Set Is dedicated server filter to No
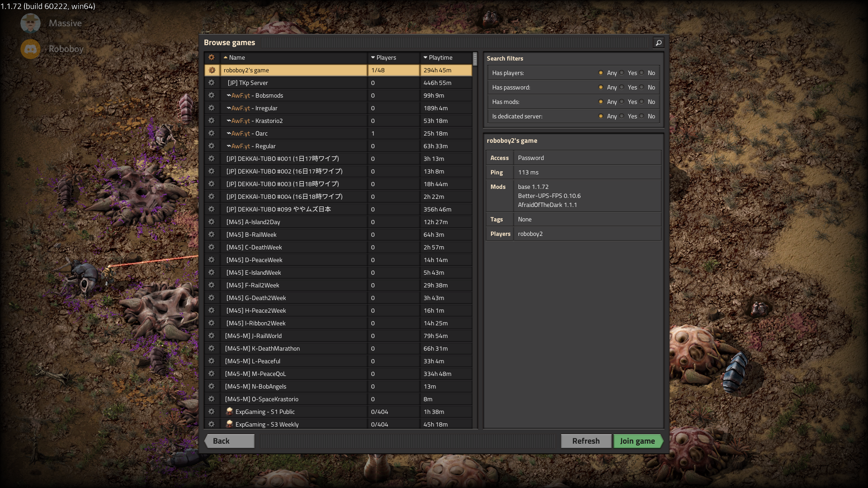Image resolution: width=868 pixels, height=488 pixels. (642, 116)
